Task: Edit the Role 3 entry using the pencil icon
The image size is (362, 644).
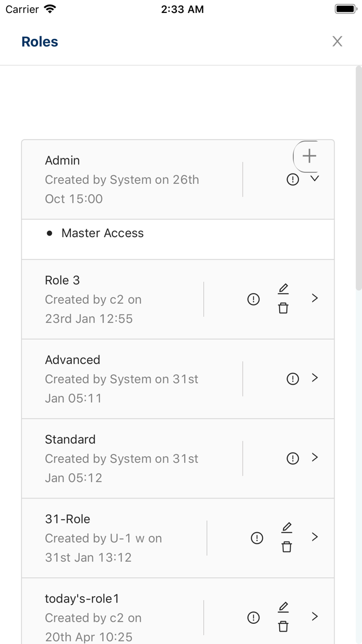Action: [x=283, y=288]
